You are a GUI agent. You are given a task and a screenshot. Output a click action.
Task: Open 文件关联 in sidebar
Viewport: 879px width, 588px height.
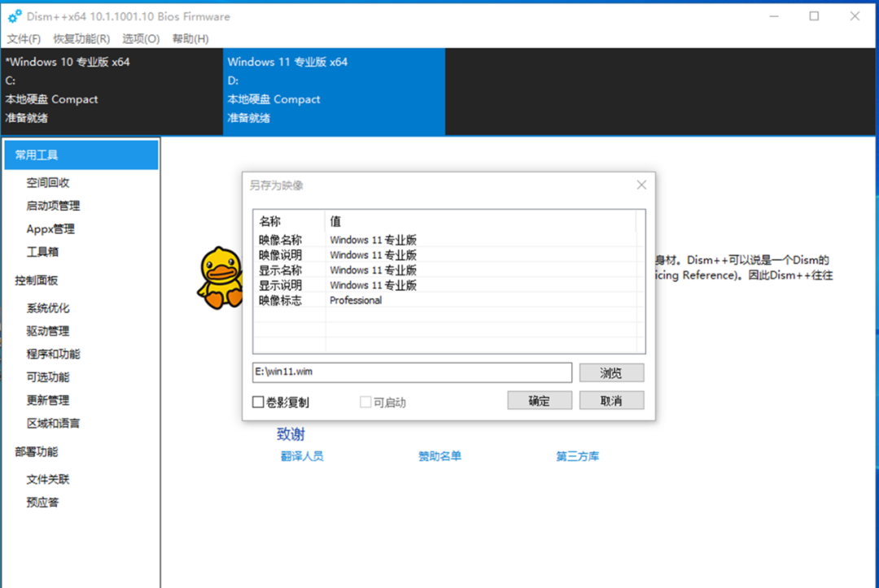coord(48,479)
